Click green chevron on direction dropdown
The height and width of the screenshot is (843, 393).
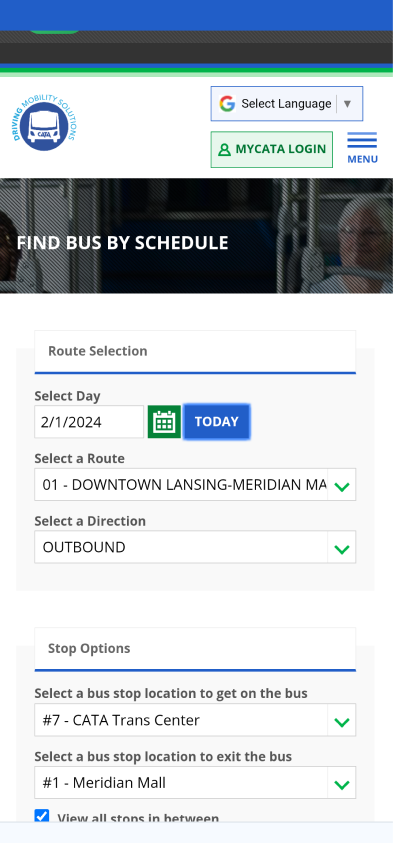[x=342, y=549]
